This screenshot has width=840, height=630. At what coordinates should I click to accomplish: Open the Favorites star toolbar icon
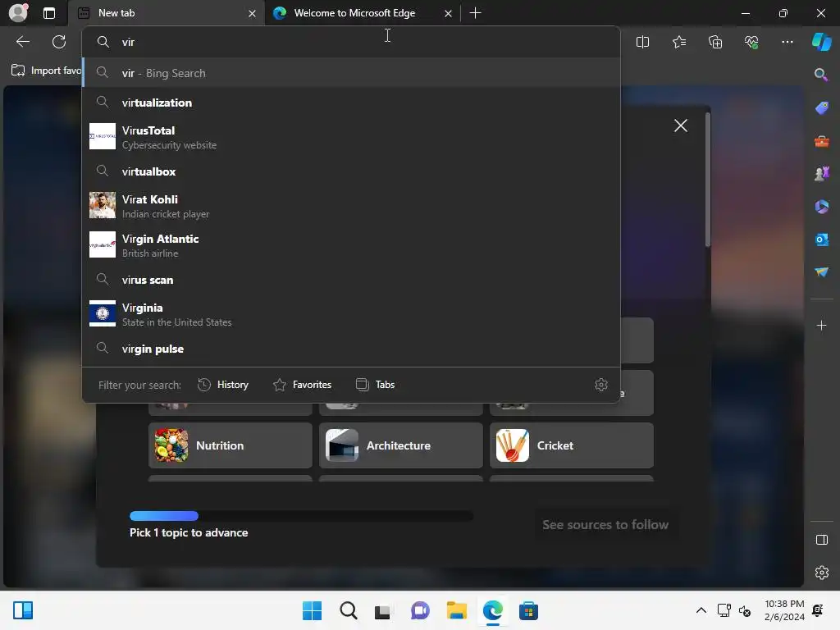(678, 42)
